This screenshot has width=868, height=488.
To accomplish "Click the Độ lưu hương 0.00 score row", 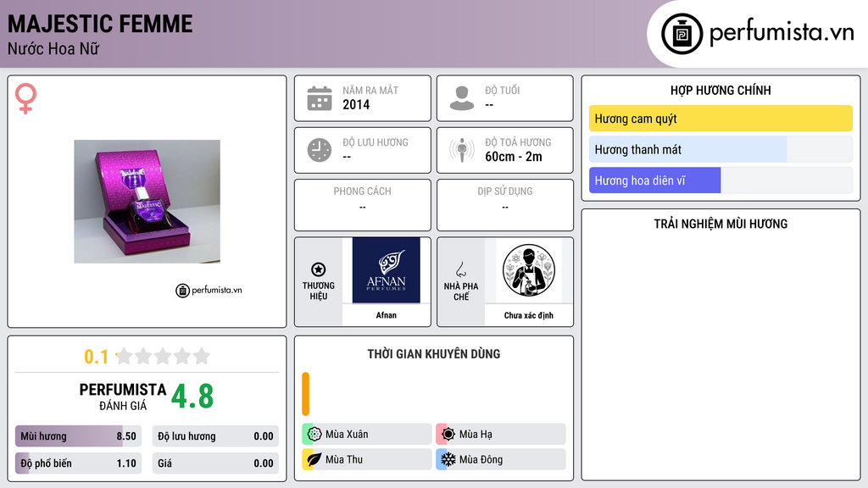I will (x=215, y=436).
